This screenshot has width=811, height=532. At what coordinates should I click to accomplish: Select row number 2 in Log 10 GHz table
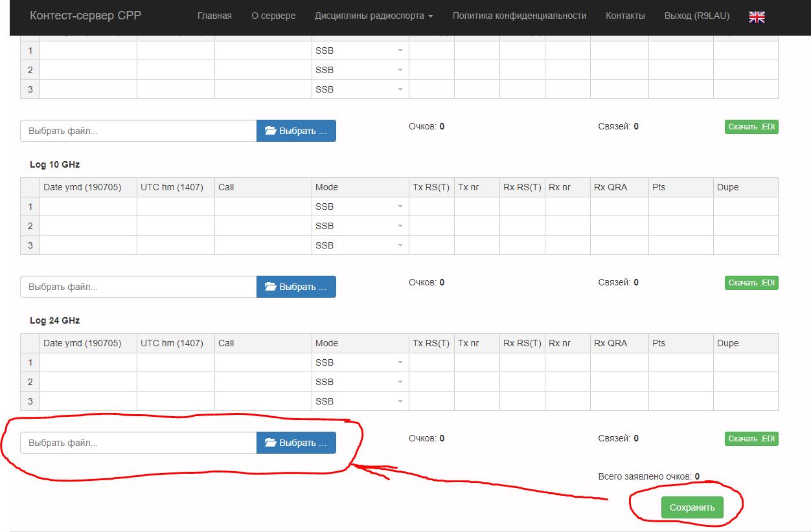pyautogui.click(x=30, y=226)
